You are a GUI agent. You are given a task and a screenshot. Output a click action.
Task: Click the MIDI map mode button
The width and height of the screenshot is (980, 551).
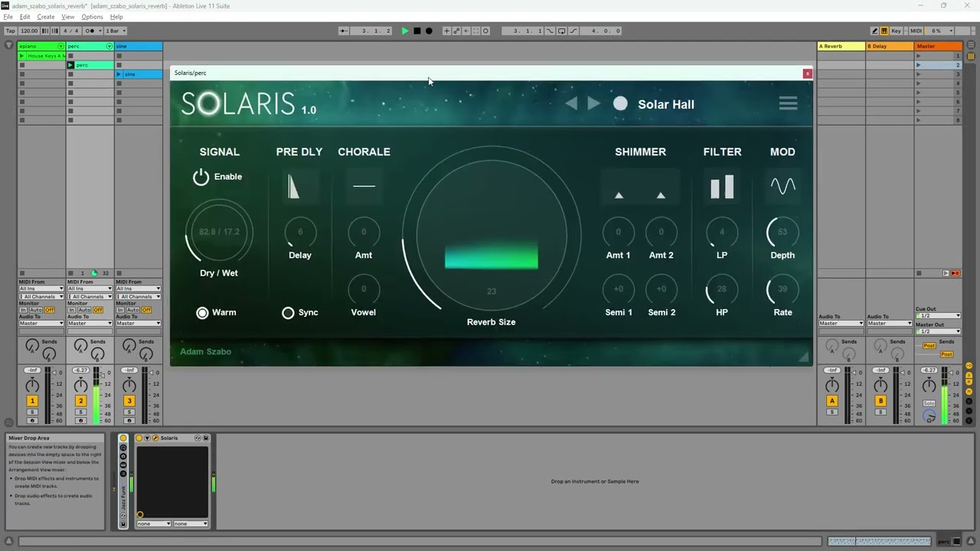point(916,31)
